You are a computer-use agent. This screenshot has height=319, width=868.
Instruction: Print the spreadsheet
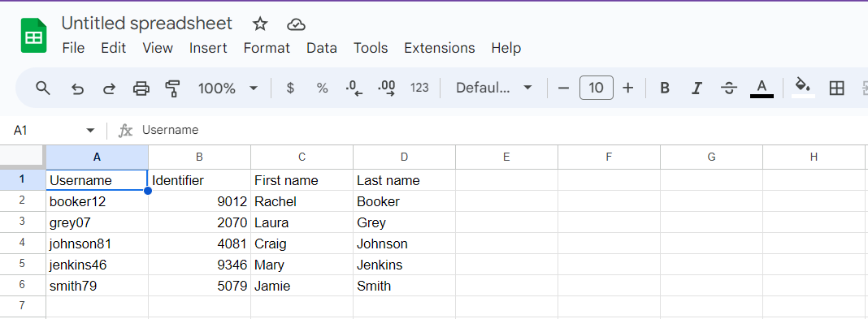[x=141, y=88]
